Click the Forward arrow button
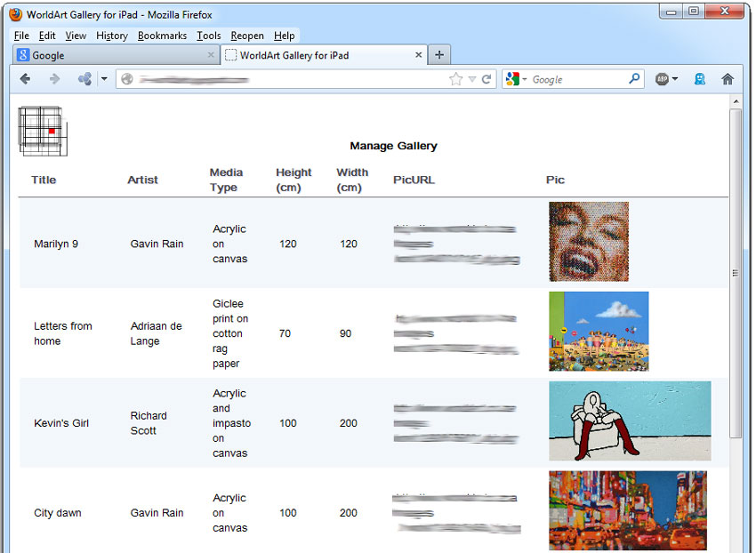The width and height of the screenshot is (756, 553). 54,78
